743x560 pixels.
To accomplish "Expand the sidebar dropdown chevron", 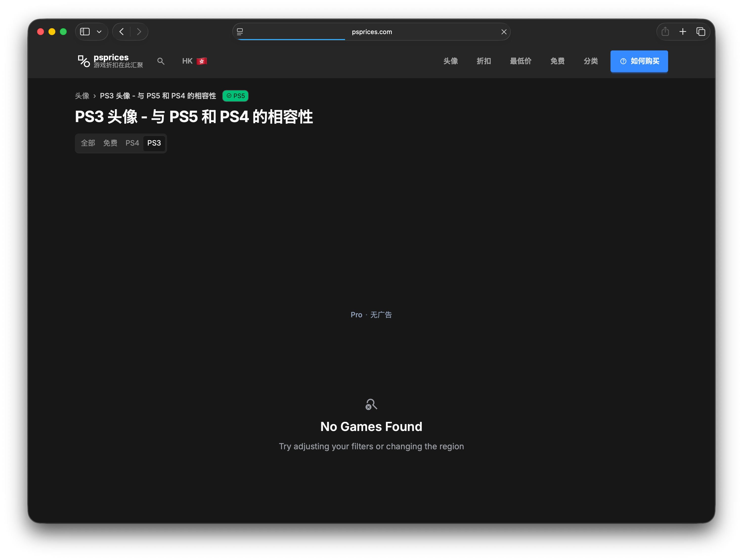I will (99, 32).
